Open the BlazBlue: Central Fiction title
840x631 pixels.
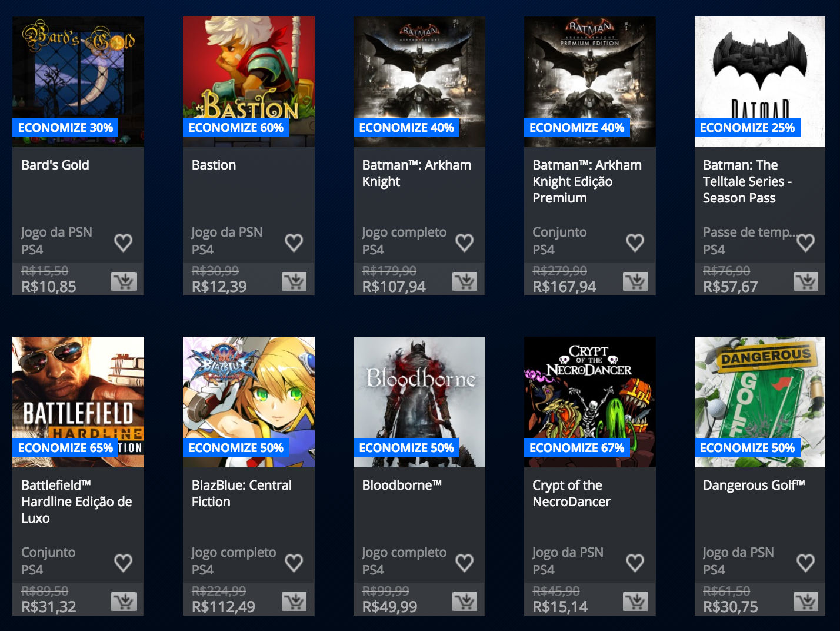point(242,493)
